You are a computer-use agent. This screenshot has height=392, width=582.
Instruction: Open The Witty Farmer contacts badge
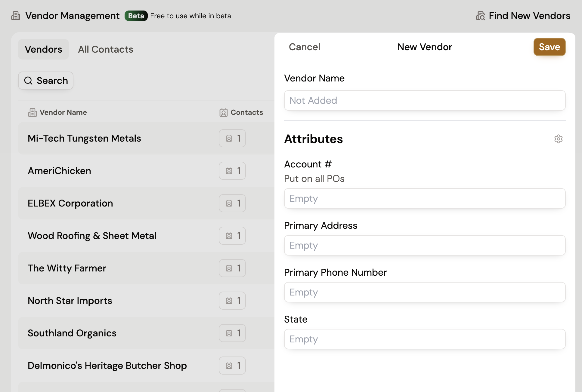232,268
